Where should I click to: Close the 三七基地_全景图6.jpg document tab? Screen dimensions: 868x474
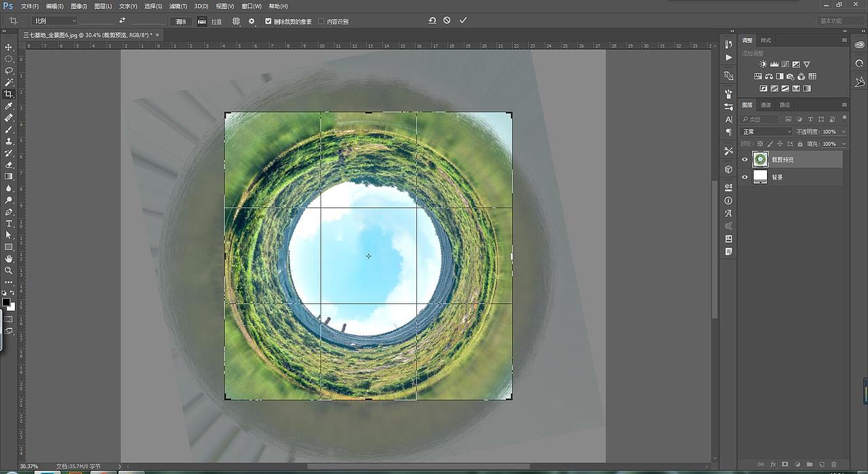pyautogui.click(x=158, y=34)
